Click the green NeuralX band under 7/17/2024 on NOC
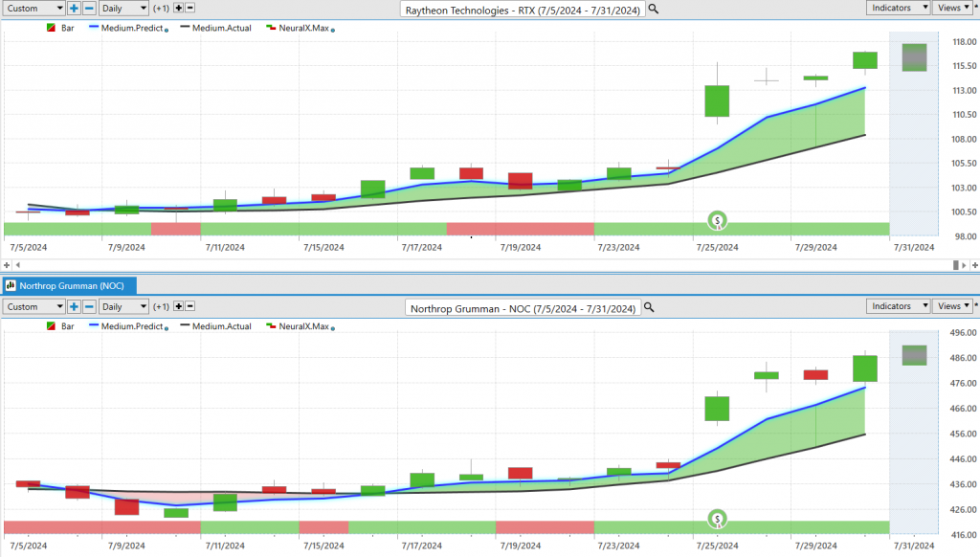Image resolution: width=980 pixels, height=557 pixels. point(422,527)
